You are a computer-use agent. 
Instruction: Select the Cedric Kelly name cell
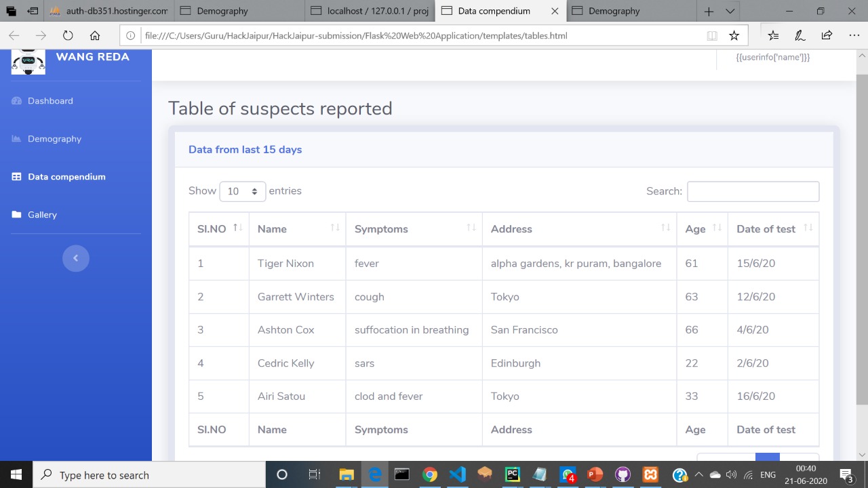[x=298, y=363]
